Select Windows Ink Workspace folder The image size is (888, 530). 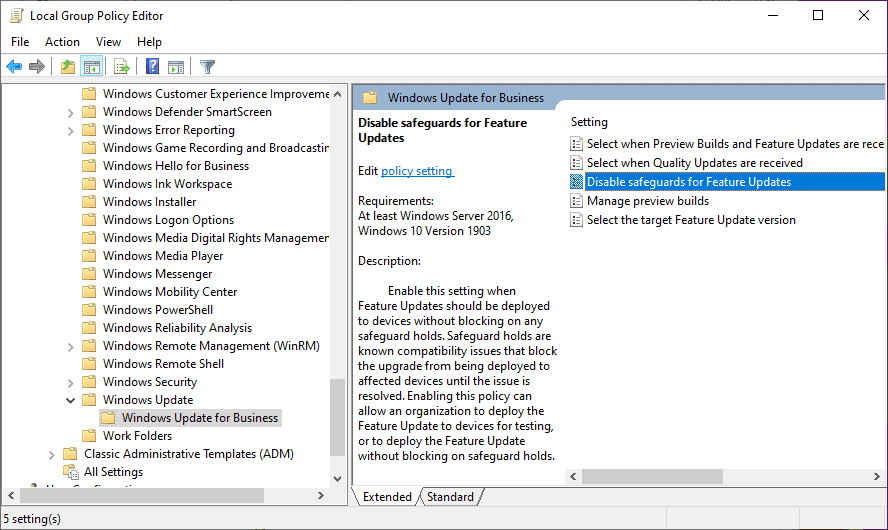[x=167, y=184]
